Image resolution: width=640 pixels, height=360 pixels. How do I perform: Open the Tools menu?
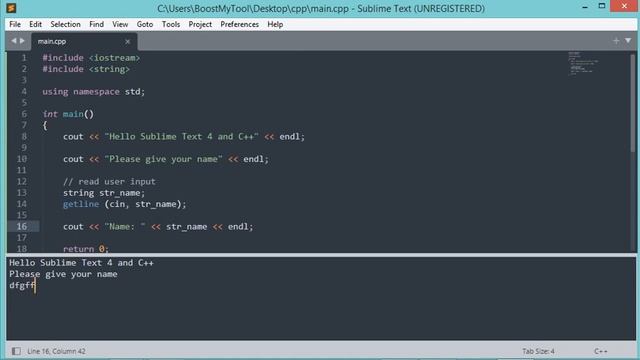click(171, 24)
